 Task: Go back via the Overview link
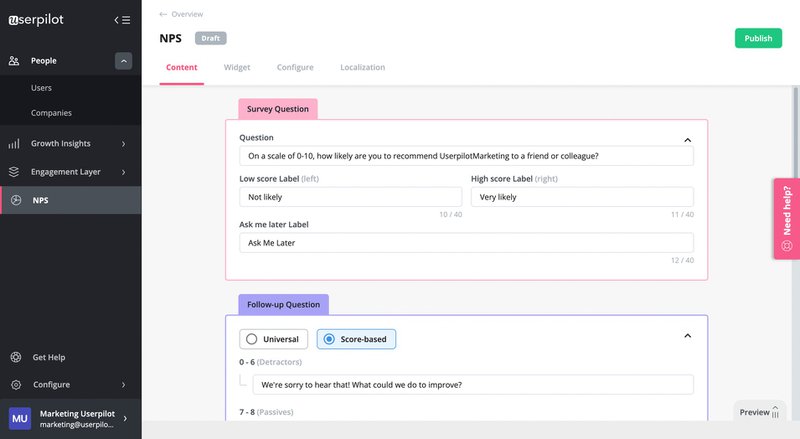(181, 14)
